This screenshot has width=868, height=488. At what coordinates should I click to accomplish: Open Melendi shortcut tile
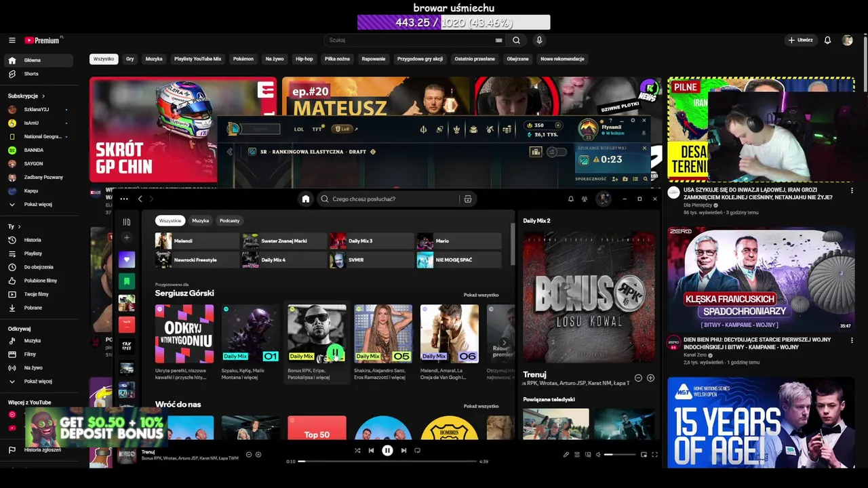[197, 241]
